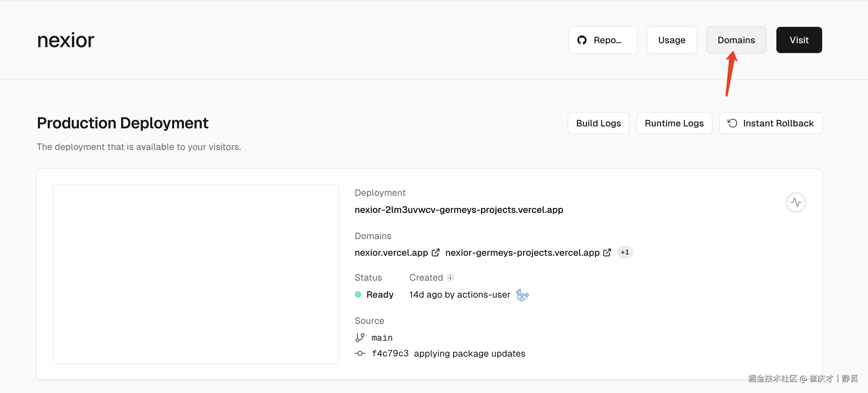The image size is (868, 393).
Task: Open the Usage page
Action: [x=671, y=40]
